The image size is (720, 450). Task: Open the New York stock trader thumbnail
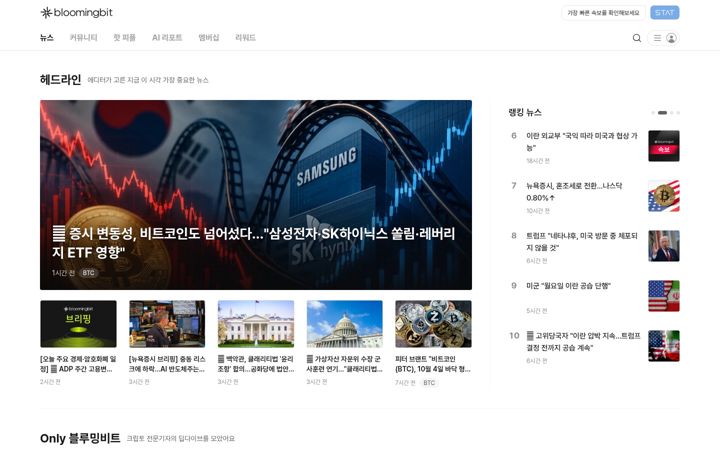click(x=167, y=324)
